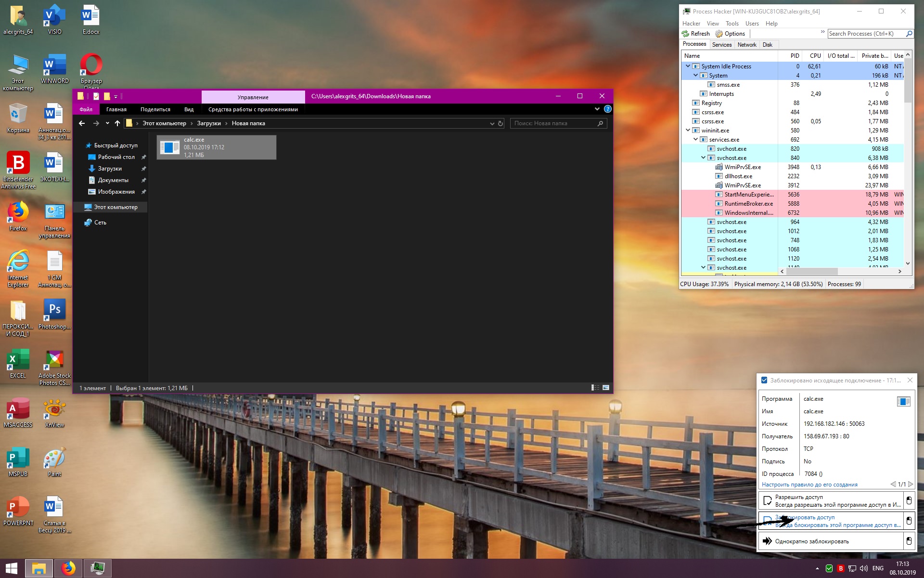Click the Refresh icon in Process Hacker
The image size is (924, 578).
point(685,34)
